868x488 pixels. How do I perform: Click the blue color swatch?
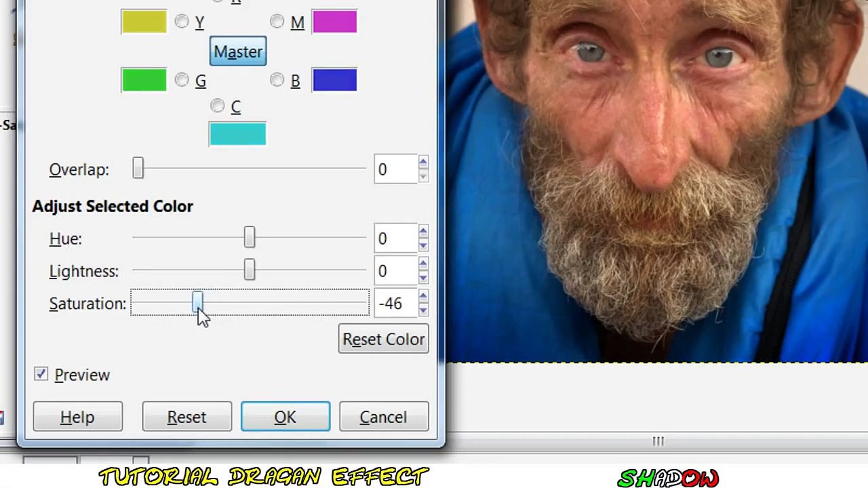(334, 80)
